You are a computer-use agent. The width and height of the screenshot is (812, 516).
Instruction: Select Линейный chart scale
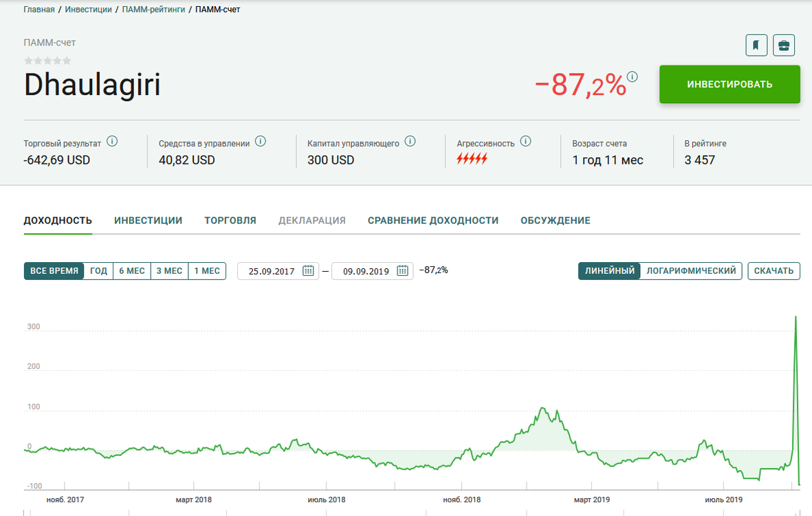610,271
